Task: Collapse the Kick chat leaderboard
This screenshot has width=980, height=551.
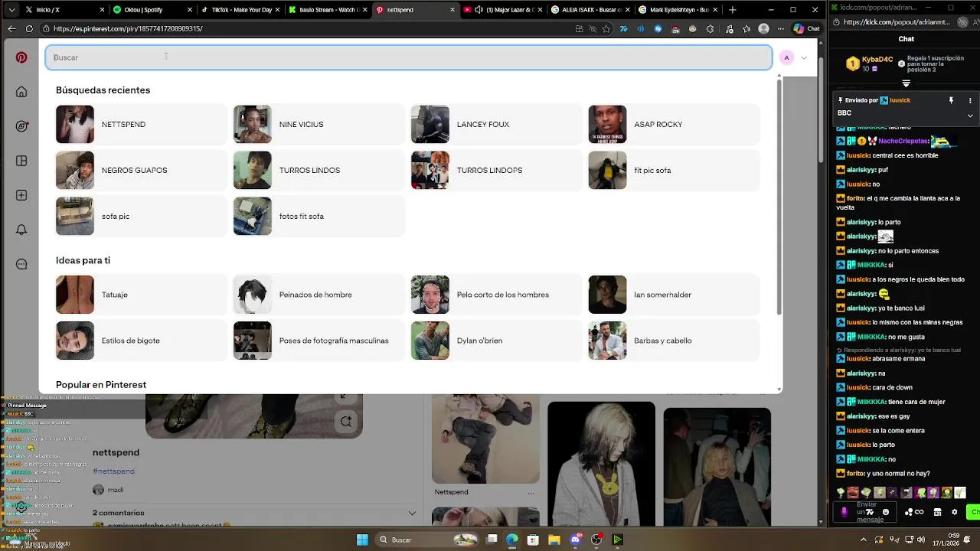Action: click(x=906, y=83)
